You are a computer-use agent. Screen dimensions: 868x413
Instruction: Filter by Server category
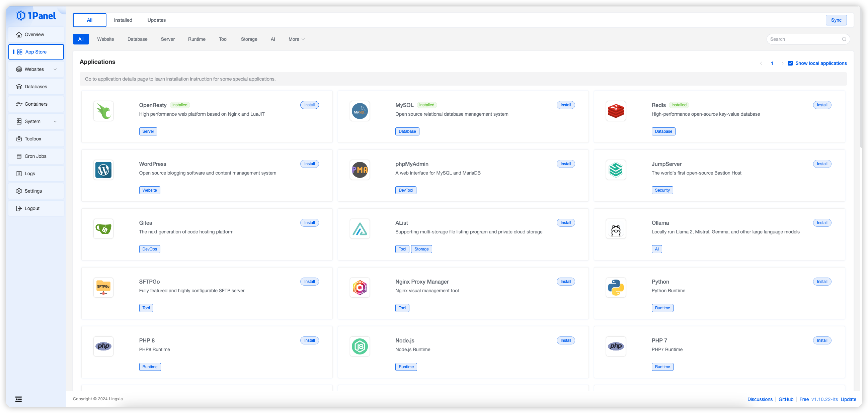pyautogui.click(x=167, y=39)
